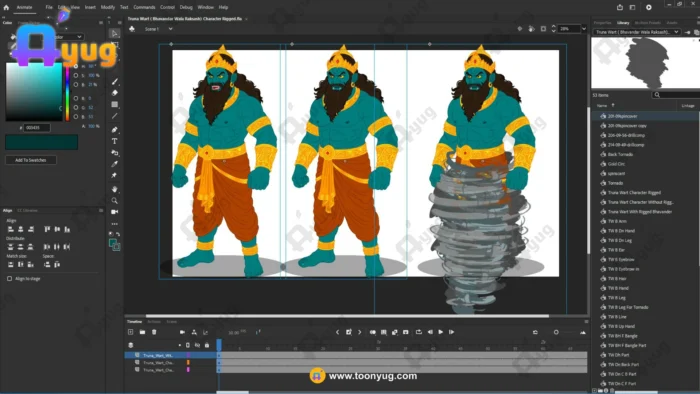700x394 pixels.
Task: Step forward one frame
Action: 451,332
